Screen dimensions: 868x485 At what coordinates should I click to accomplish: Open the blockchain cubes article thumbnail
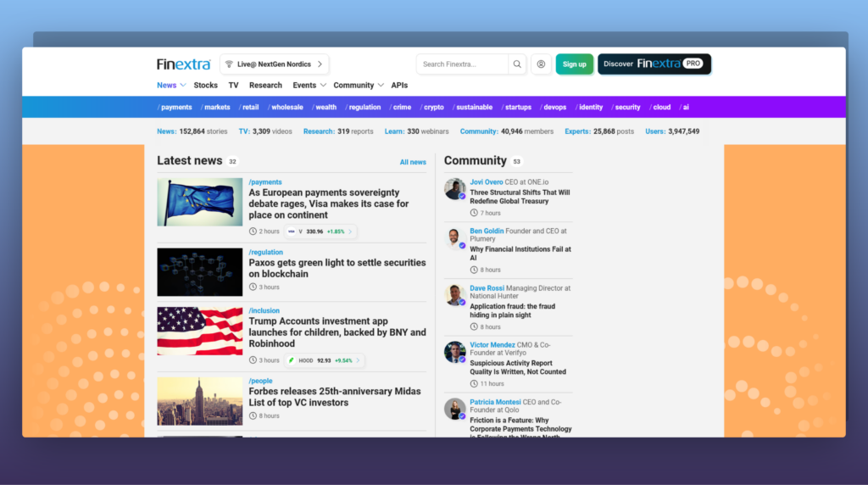200,272
